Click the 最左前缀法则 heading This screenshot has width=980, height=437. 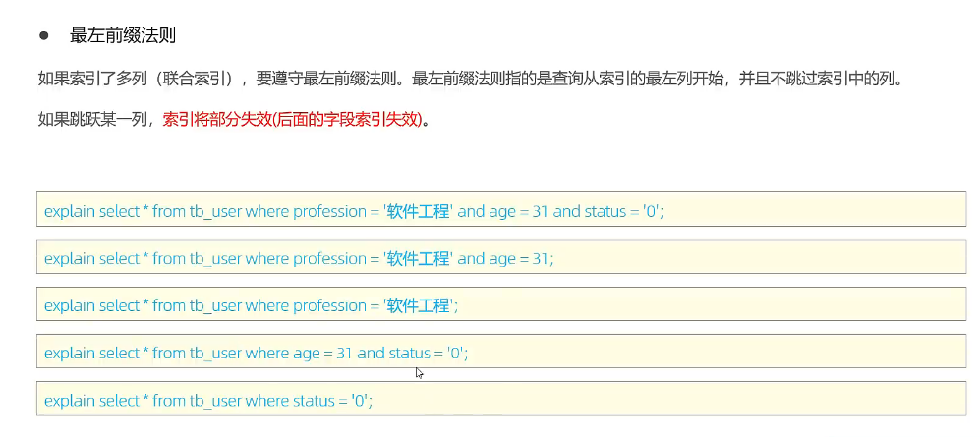click(x=122, y=35)
